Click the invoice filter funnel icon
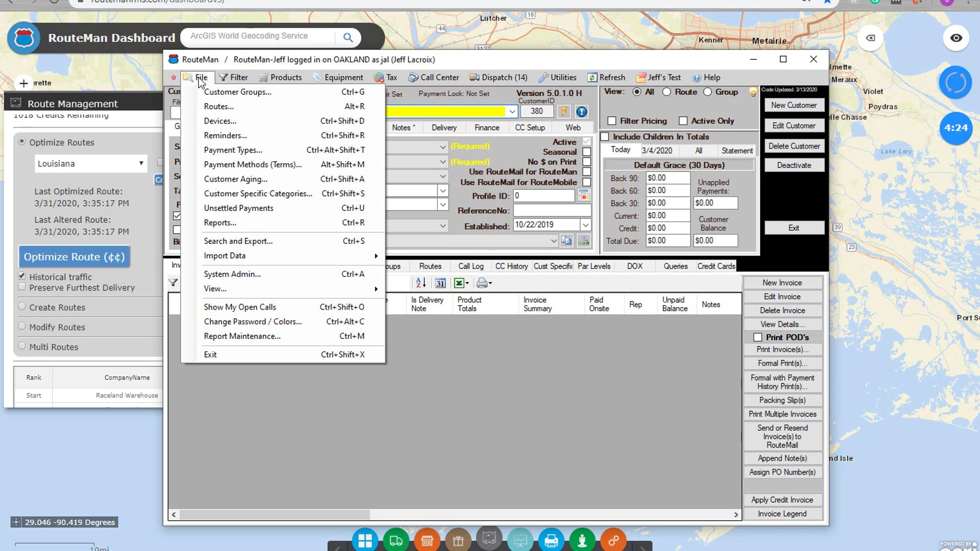 [x=174, y=283]
